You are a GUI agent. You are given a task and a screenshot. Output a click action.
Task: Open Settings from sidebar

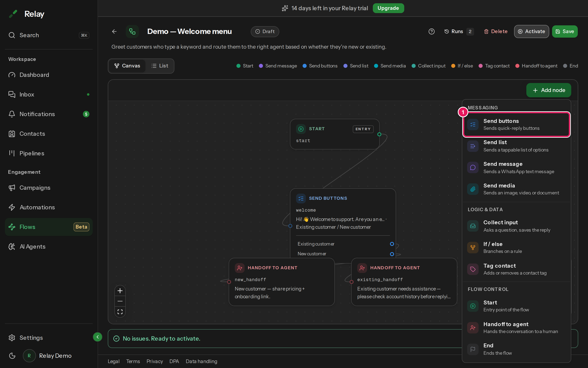pyautogui.click(x=49, y=338)
